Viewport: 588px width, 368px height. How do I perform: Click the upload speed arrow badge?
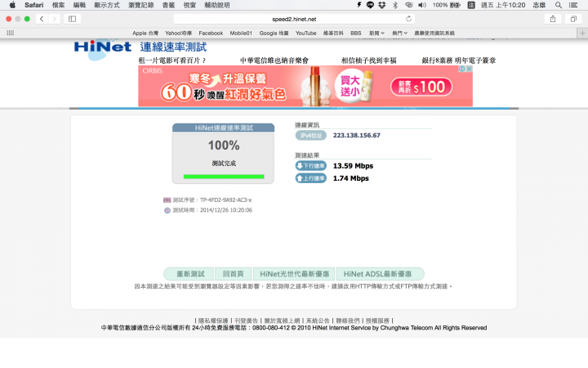(x=311, y=178)
